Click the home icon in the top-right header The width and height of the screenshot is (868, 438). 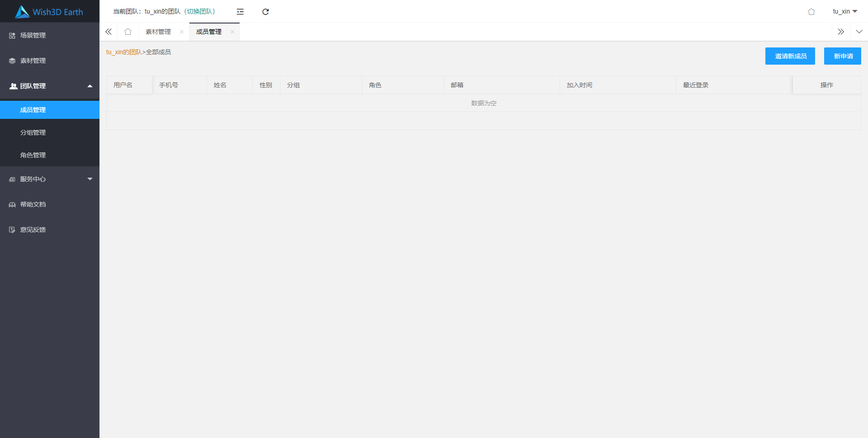pyautogui.click(x=811, y=12)
